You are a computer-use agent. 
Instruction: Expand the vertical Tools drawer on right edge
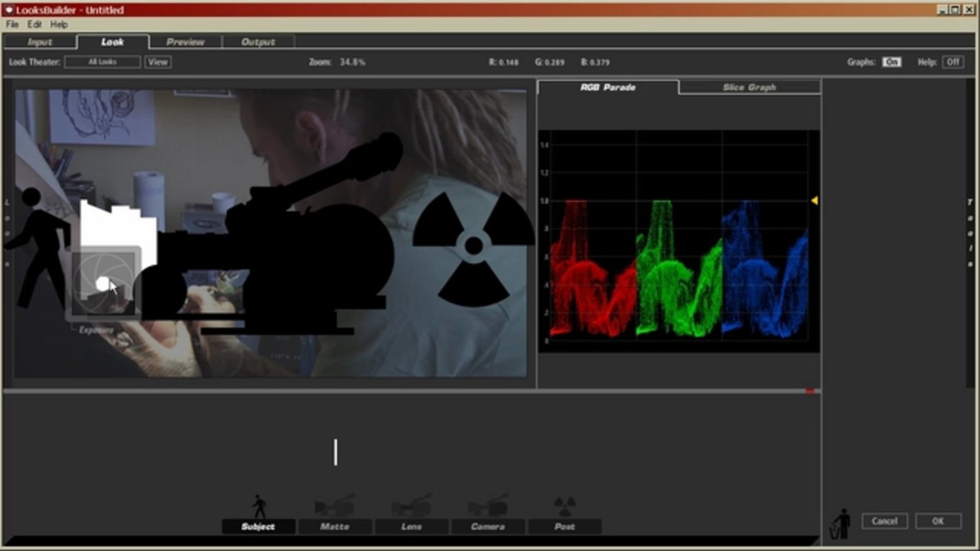pos(970,233)
